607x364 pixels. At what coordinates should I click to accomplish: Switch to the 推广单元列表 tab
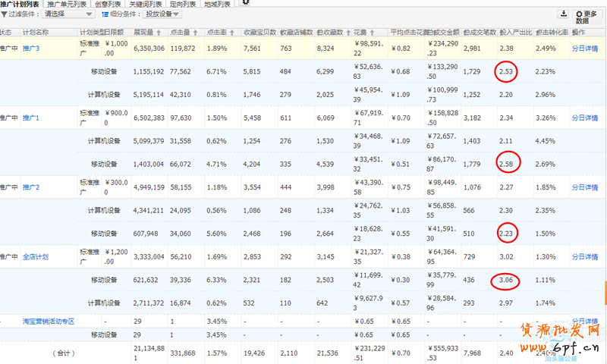pyautogui.click(x=64, y=4)
